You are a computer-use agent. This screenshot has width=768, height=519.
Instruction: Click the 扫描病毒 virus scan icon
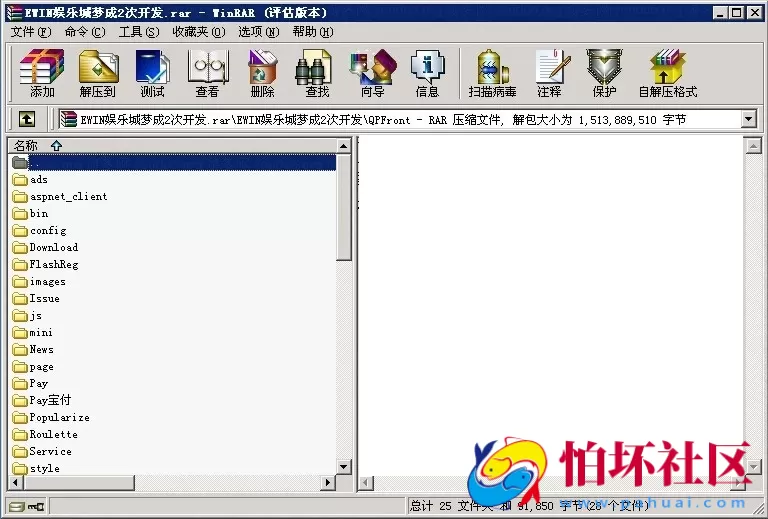tap(492, 73)
